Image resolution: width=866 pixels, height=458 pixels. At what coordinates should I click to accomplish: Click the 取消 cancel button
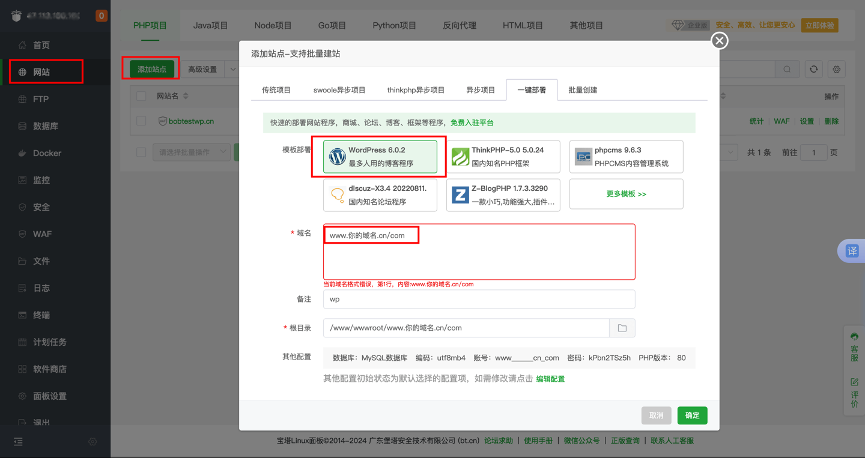coord(656,415)
